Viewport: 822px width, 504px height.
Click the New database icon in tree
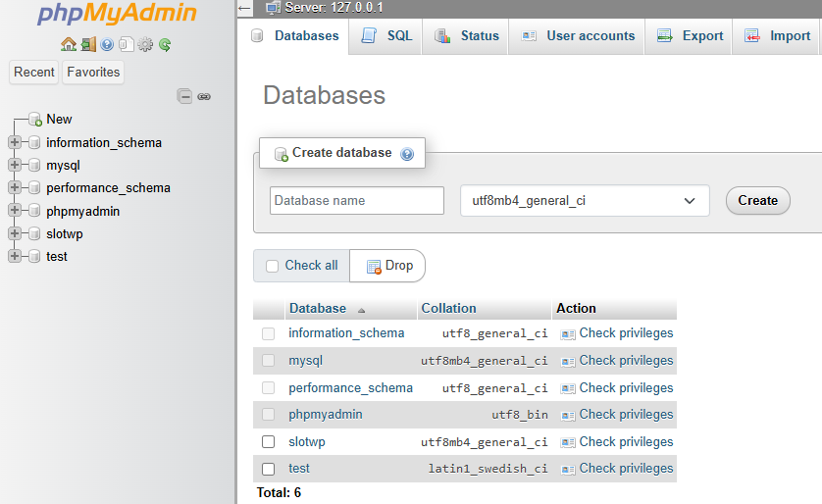click(35, 120)
